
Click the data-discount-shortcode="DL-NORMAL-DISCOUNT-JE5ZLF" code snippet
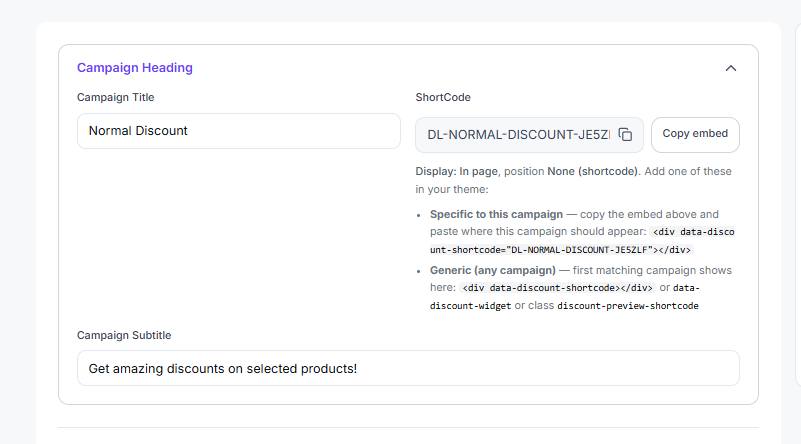pyautogui.click(x=582, y=241)
